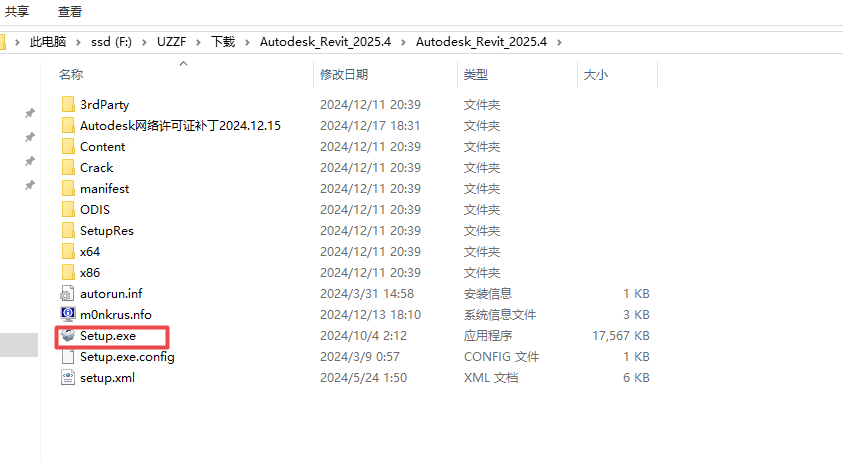Select the Setup.exe.config file icon

point(68,357)
